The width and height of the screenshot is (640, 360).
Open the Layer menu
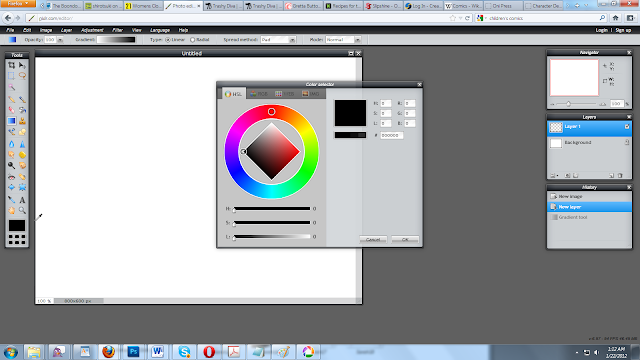coord(66,30)
